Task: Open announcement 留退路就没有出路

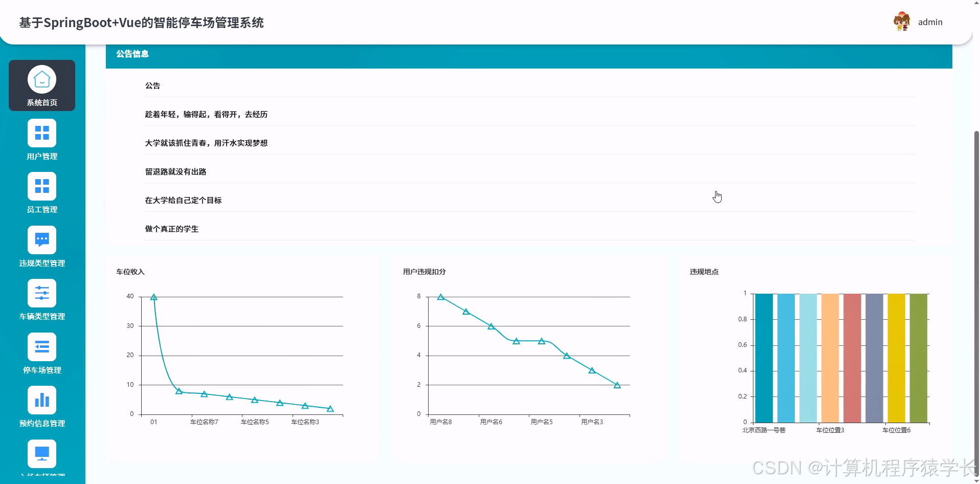Action: coord(175,172)
